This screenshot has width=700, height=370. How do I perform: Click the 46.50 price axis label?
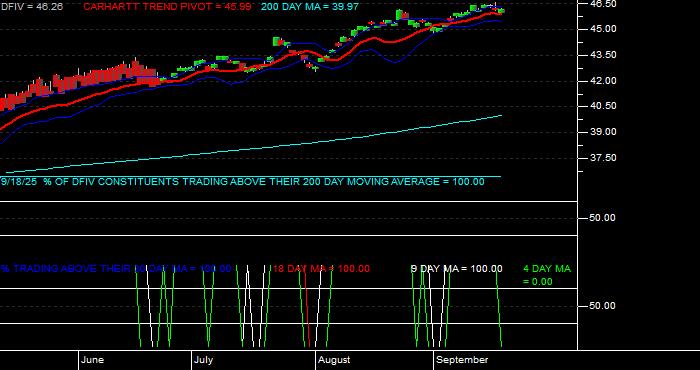pos(604,4)
